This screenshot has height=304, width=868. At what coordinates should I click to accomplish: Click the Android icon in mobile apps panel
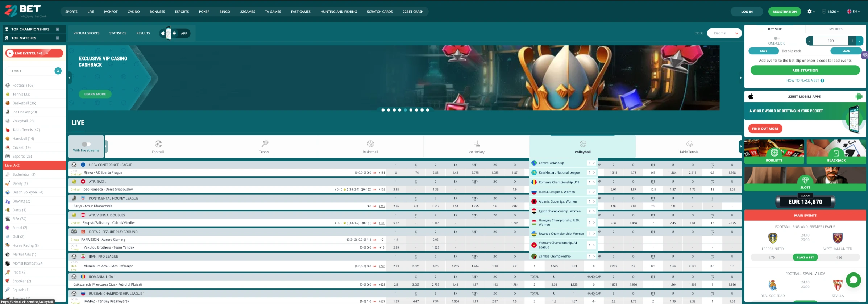[859, 96]
